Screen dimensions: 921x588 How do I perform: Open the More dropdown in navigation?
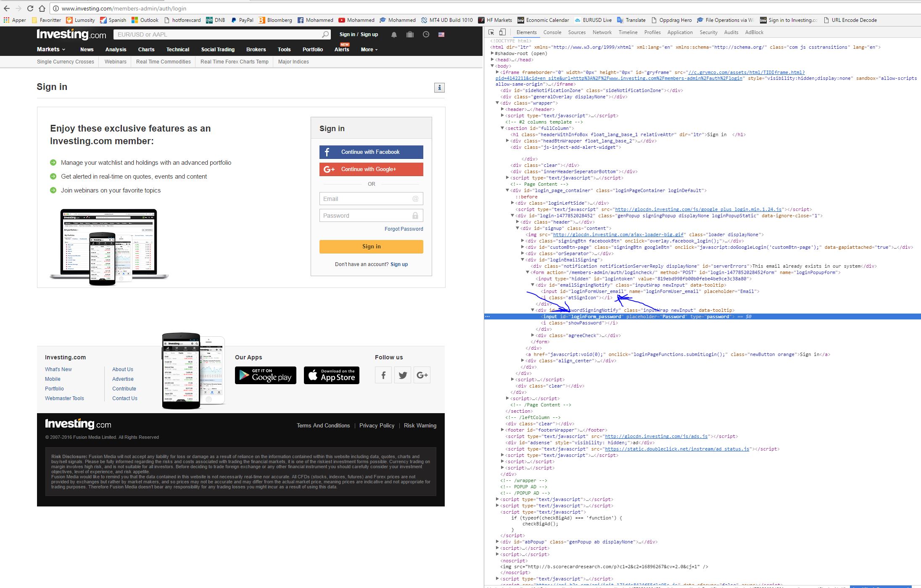tap(369, 50)
